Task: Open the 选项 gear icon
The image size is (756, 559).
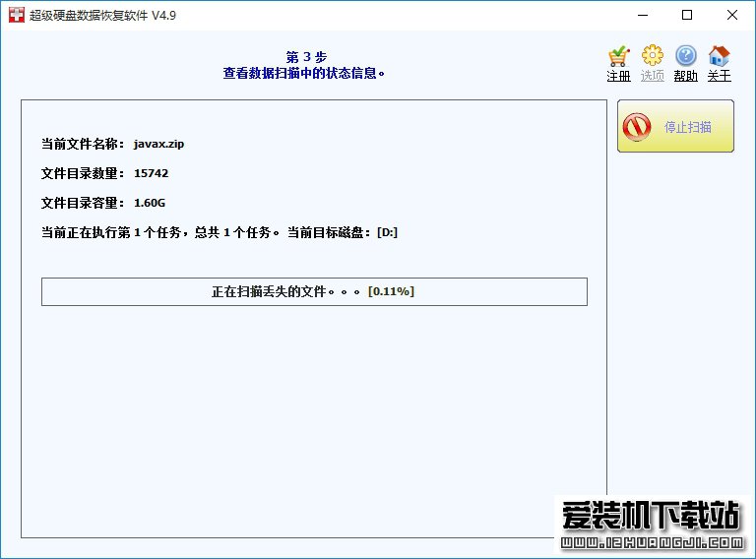Action: [x=653, y=56]
